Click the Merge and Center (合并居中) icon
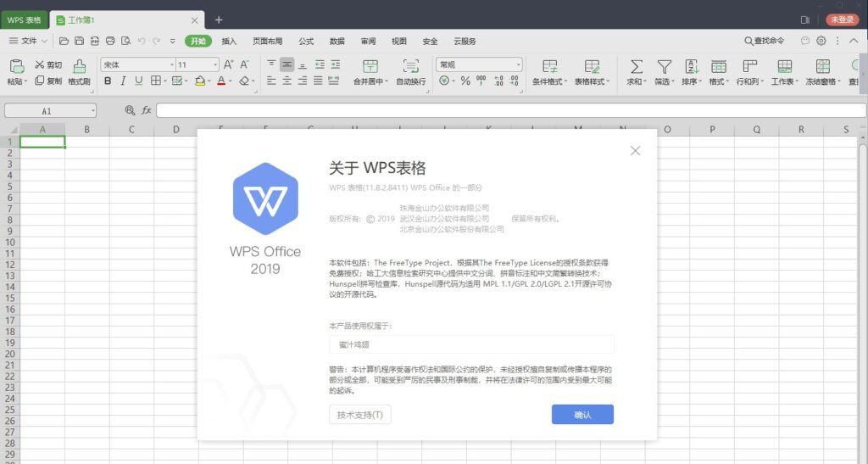 [370, 66]
